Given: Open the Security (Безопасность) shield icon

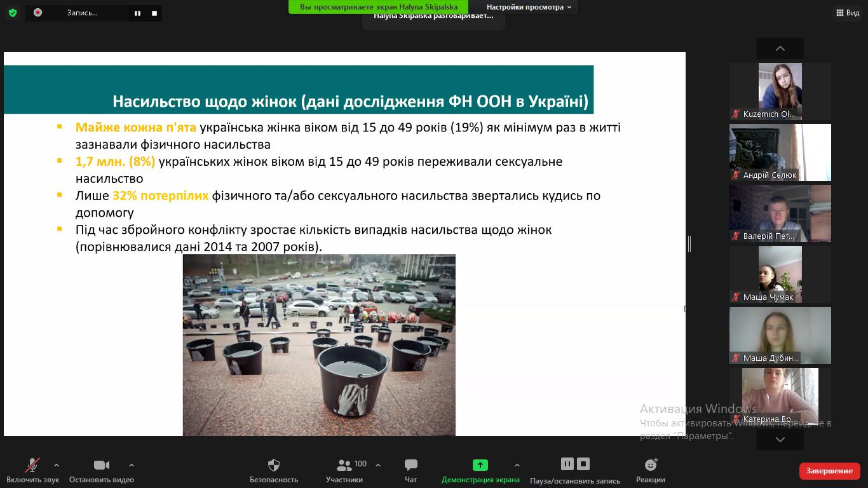Looking at the screenshot, I should [274, 465].
